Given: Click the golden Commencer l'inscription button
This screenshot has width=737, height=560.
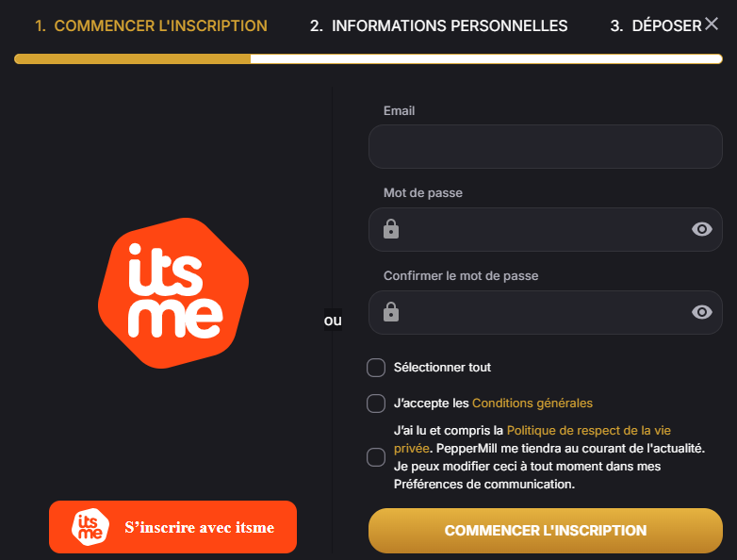Looking at the screenshot, I should (546, 531).
